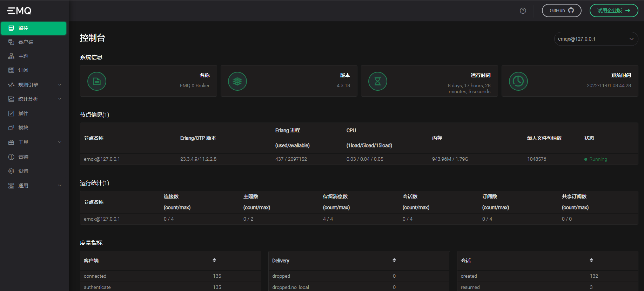This screenshot has height=291, width=644.
Task: Click the shared subscriptions value 0 / 0
Action: pyautogui.click(x=567, y=219)
